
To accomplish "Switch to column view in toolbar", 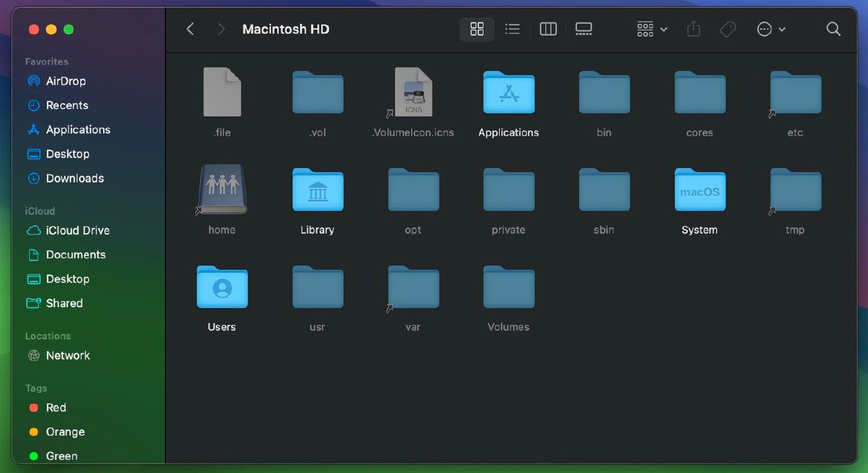I will click(548, 29).
